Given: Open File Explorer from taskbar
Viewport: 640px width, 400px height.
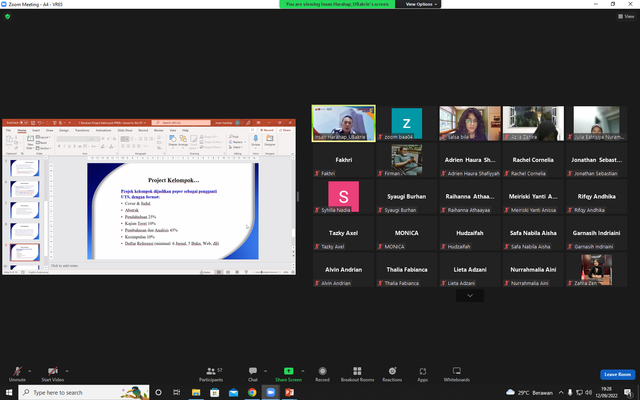Looking at the screenshot, I should click(196, 393).
